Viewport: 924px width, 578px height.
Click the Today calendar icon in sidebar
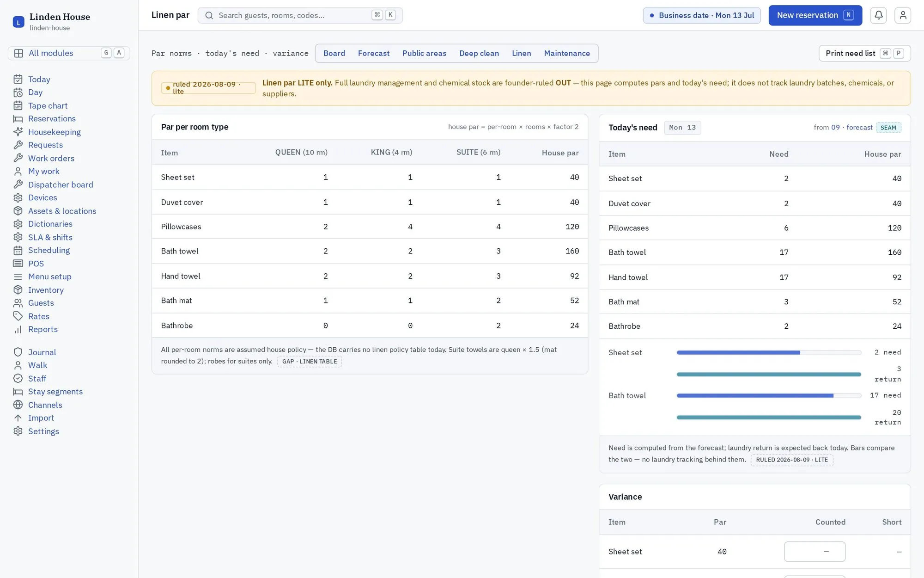pyautogui.click(x=18, y=79)
